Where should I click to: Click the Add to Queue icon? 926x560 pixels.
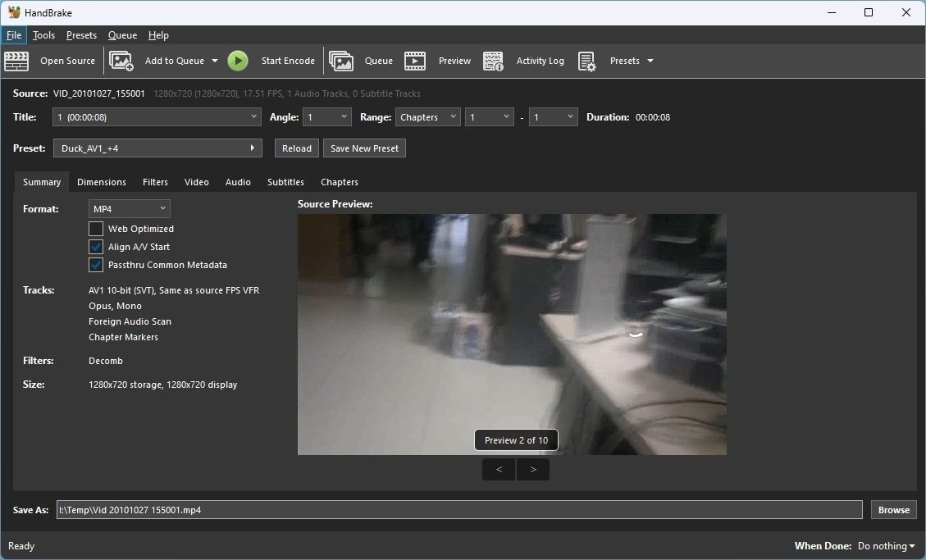coord(121,61)
